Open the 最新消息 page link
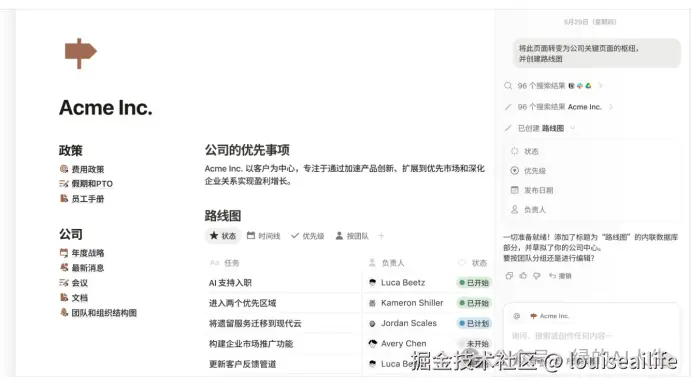 [x=88, y=268]
